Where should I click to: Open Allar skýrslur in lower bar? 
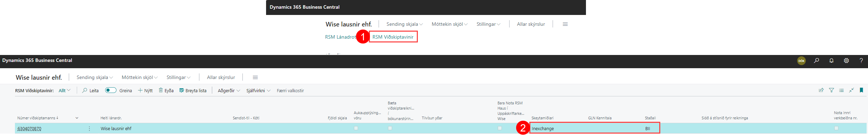point(221,77)
